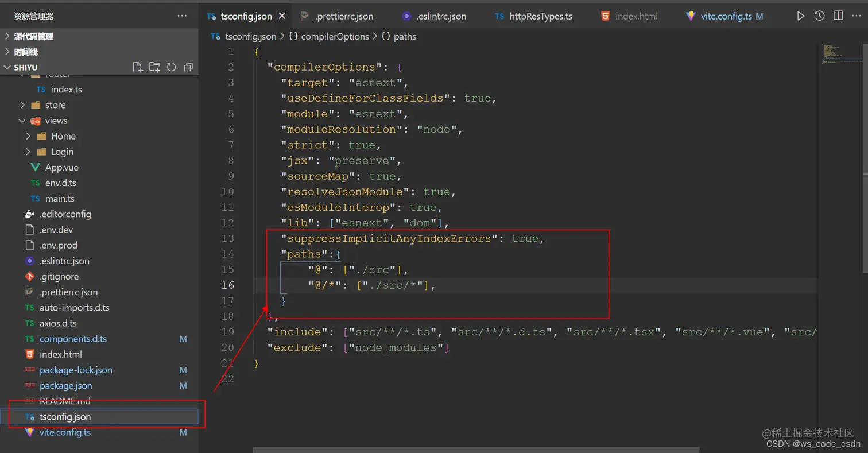This screenshot has width=868, height=453.
Task: Click line number 16 in the gutter
Action: [x=227, y=285]
